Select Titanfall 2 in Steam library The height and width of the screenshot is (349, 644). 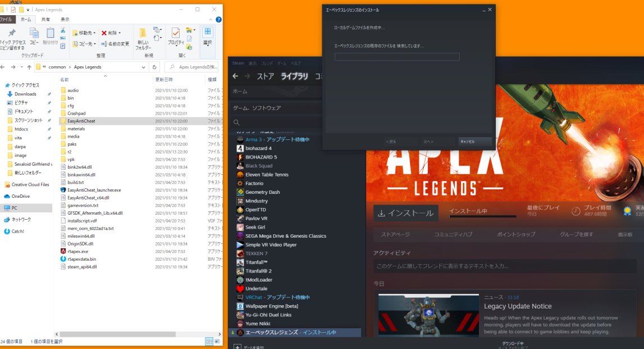(258, 271)
